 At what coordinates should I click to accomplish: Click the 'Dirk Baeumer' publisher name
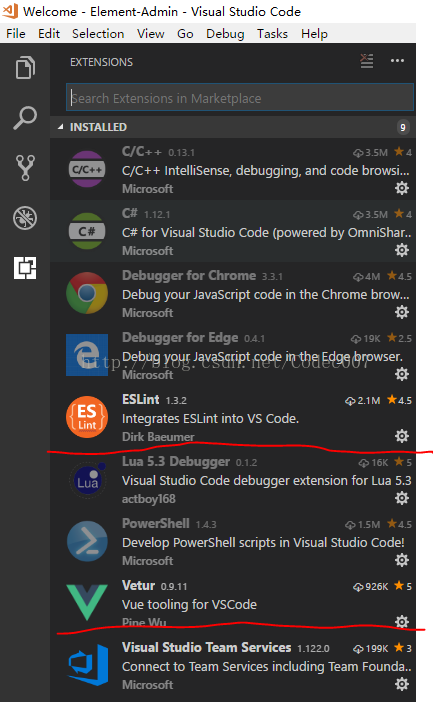coord(158,437)
